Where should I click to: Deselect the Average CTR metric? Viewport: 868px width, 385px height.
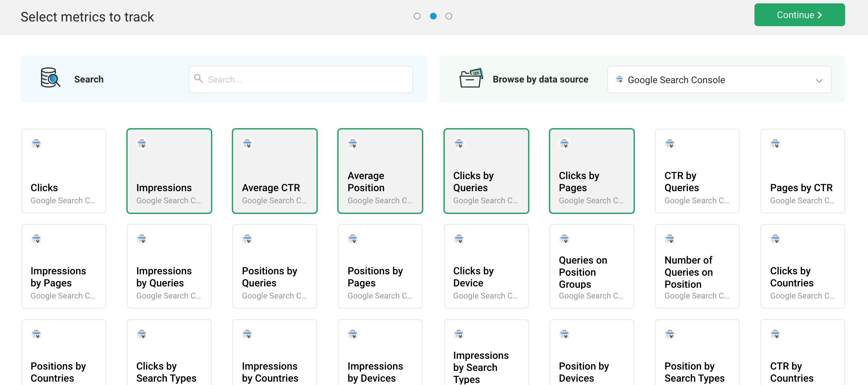coord(275,171)
